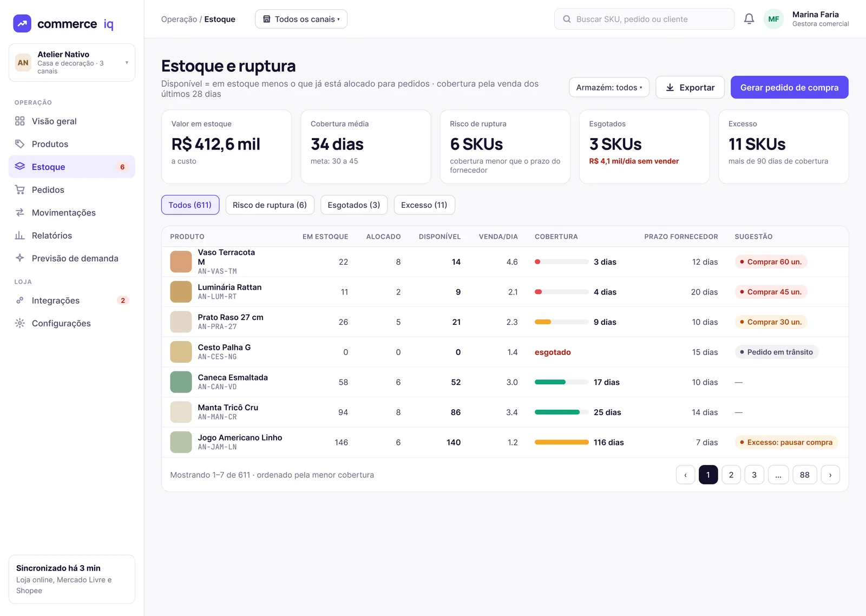Click the search SKU, pedido ou cliente field
Viewport: 866px width, 616px height.
tap(644, 19)
